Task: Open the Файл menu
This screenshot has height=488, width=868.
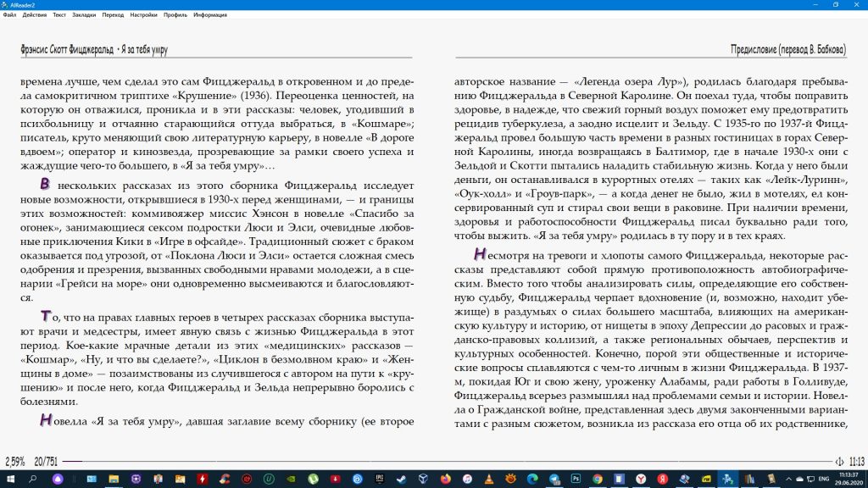Action: pos(8,14)
